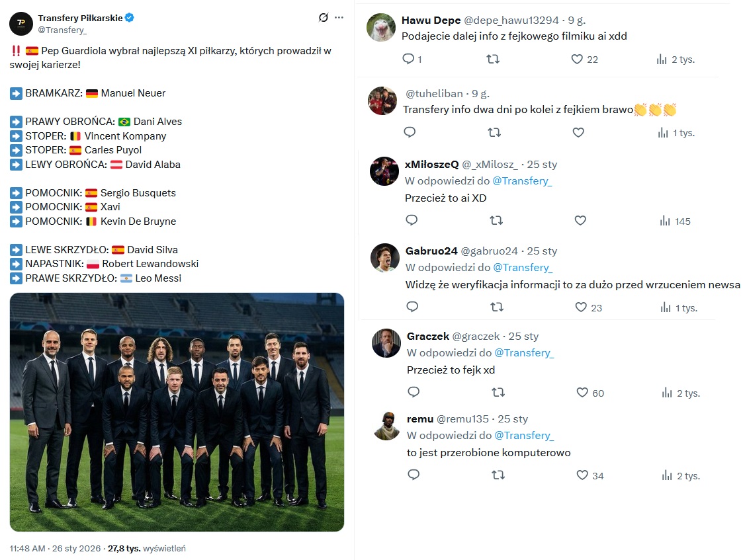Screen dimensions: 743x560
Task: Reply to remu's comment
Action: point(414,475)
